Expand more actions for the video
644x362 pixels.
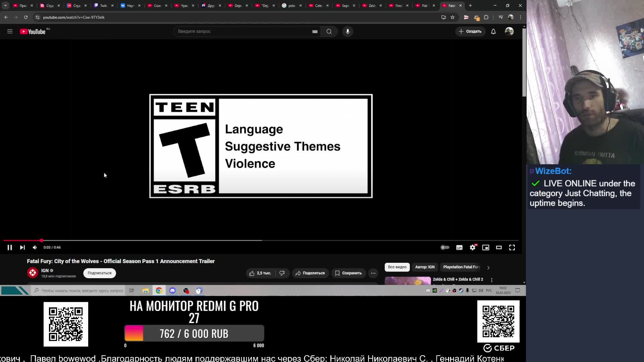(373, 273)
